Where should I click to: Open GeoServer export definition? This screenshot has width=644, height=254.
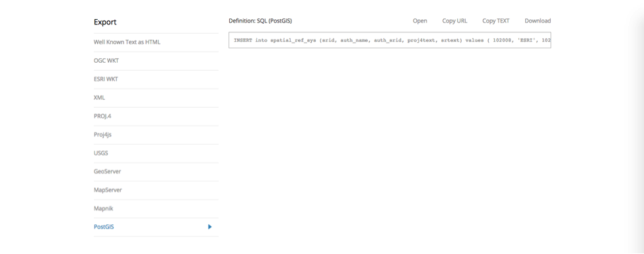[x=107, y=171]
